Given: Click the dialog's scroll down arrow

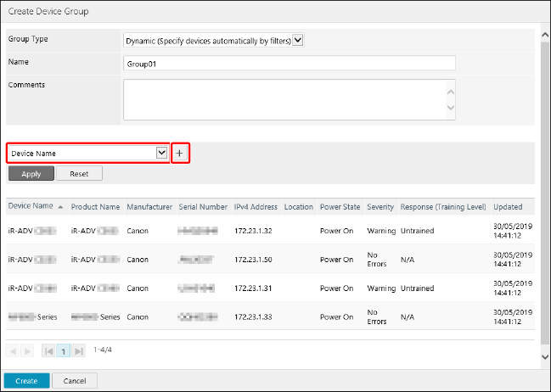Looking at the screenshot, I should (x=544, y=358).
